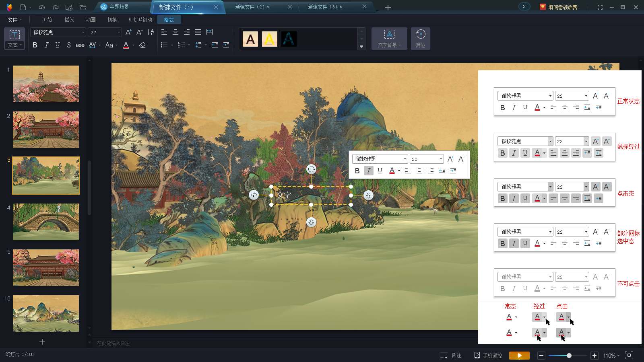The height and width of the screenshot is (362, 644).
Task: Center align text in the ribbon
Action: click(x=175, y=32)
